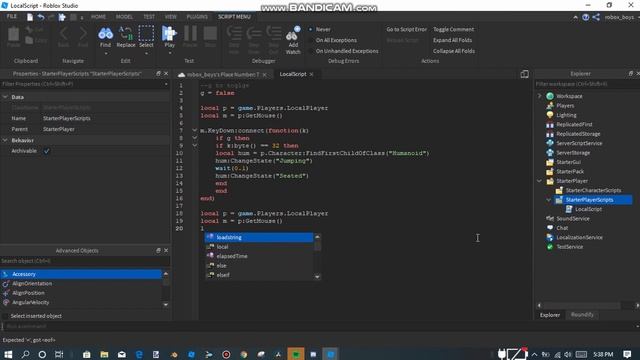Select LocalScript in Explorer tree

coord(588,209)
